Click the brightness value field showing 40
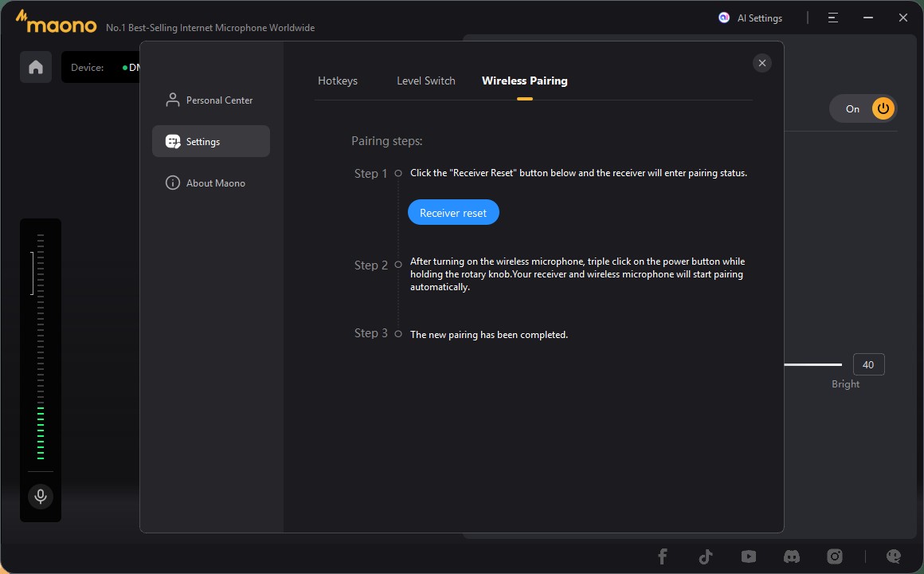 click(x=868, y=364)
